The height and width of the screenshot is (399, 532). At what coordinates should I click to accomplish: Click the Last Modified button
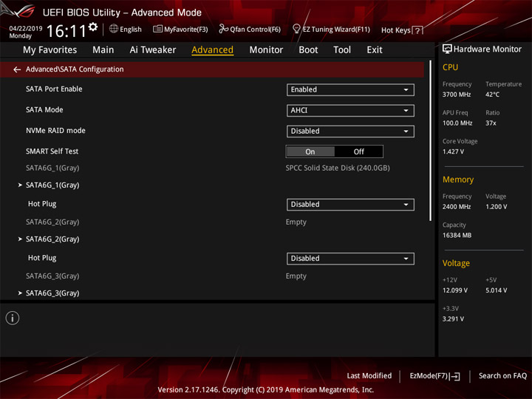tap(369, 376)
